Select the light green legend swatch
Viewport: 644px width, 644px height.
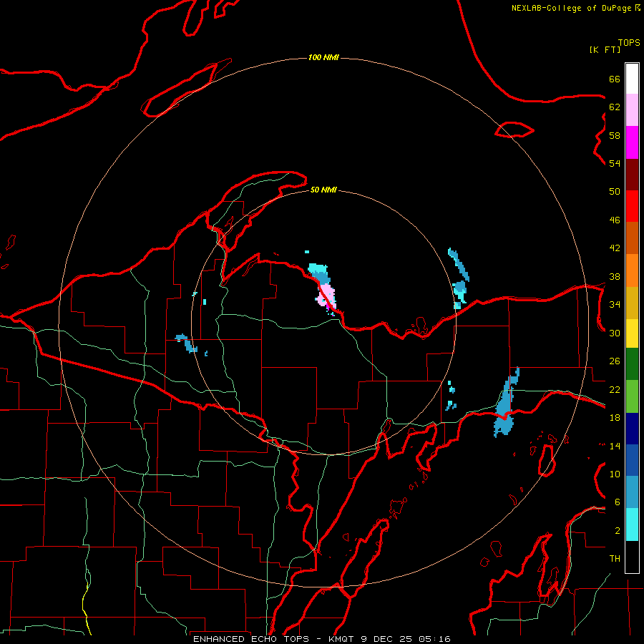point(632,396)
